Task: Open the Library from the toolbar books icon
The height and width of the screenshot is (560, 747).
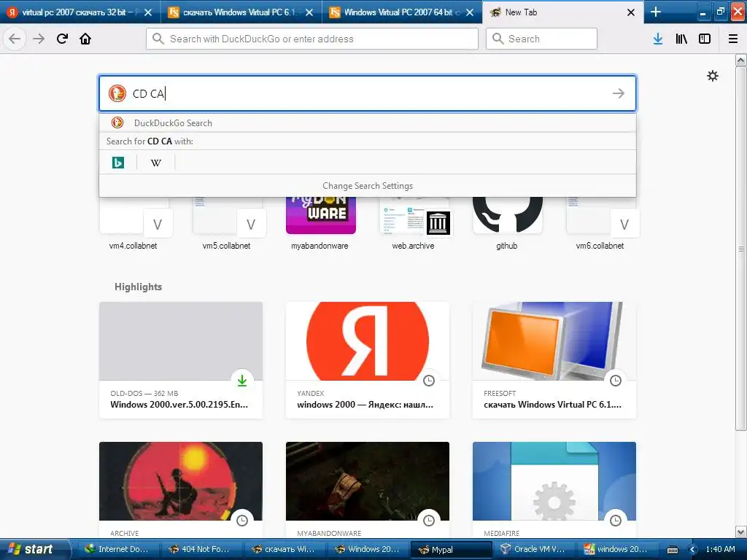Action: pos(681,39)
